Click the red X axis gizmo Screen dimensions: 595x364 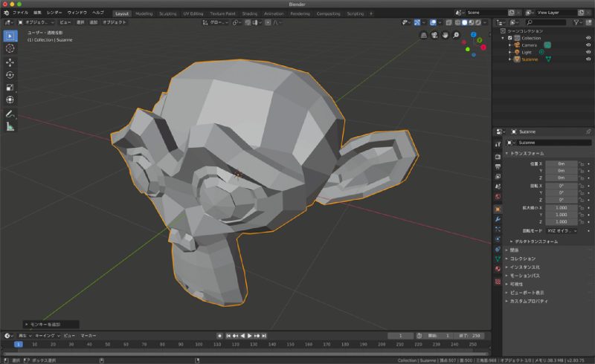click(483, 48)
